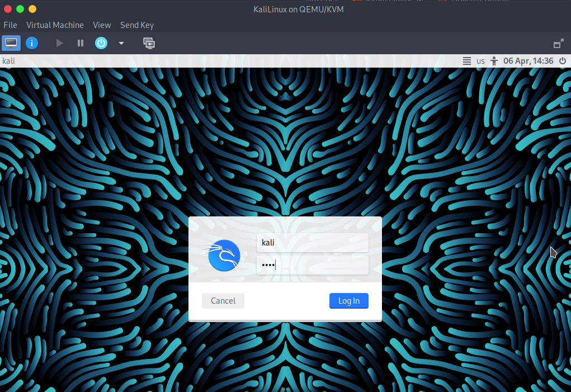Open the guest power menu icon
Screen dimensions: 571x392
pyautogui.click(x=563, y=61)
